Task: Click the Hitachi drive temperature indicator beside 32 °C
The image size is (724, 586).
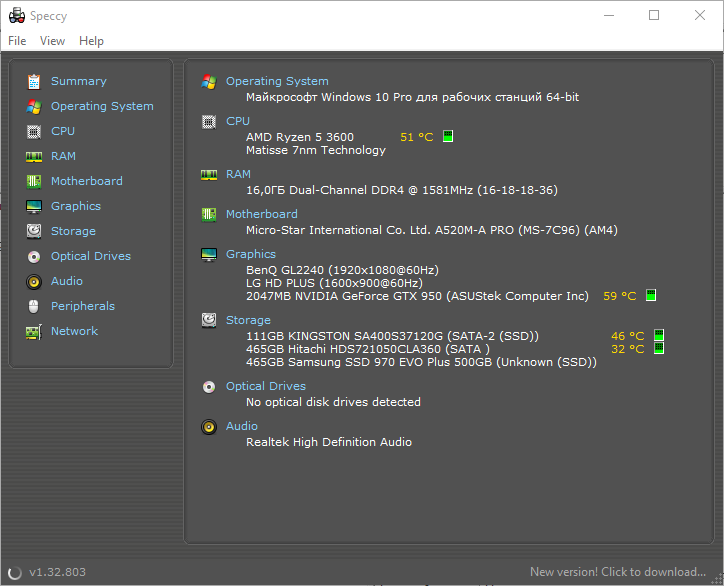Action: coord(659,348)
